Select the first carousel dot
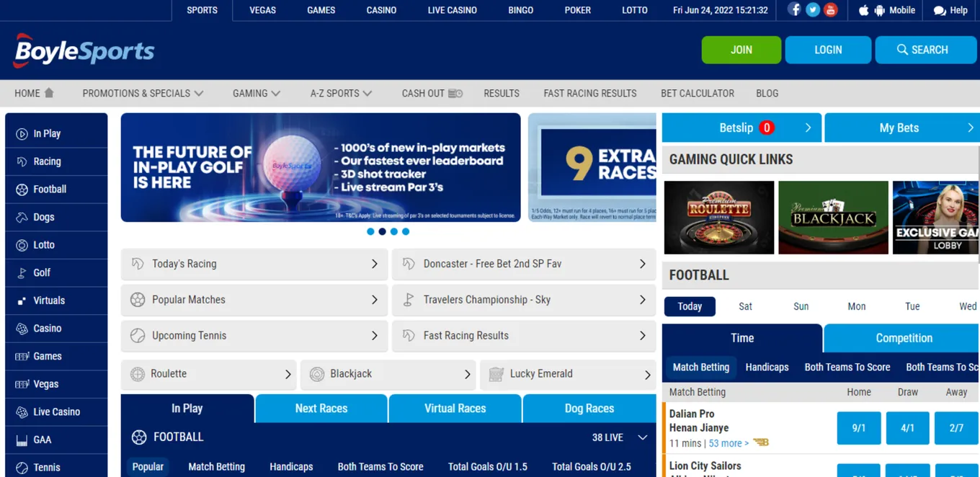Screen dimensions: 980x477 tap(370, 231)
